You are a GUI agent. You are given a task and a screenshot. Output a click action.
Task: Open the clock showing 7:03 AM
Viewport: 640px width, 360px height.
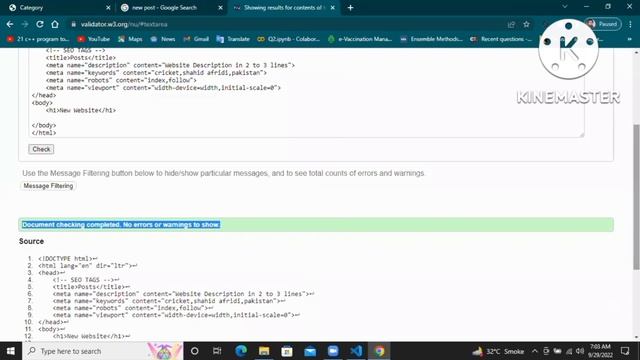[x=600, y=351]
